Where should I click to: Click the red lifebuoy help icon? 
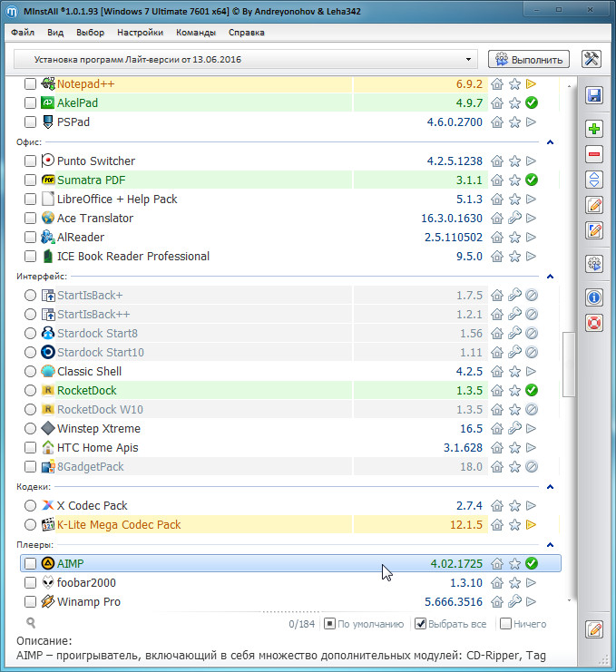[x=593, y=323]
